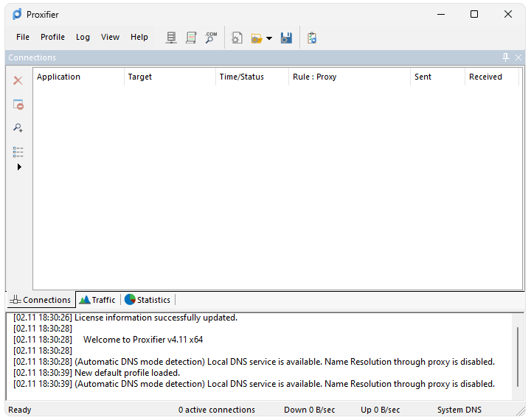This screenshot has width=531, height=420.
Task: Select 'Welcome to Proxifier v4.11 x64' log line
Action: [108, 340]
